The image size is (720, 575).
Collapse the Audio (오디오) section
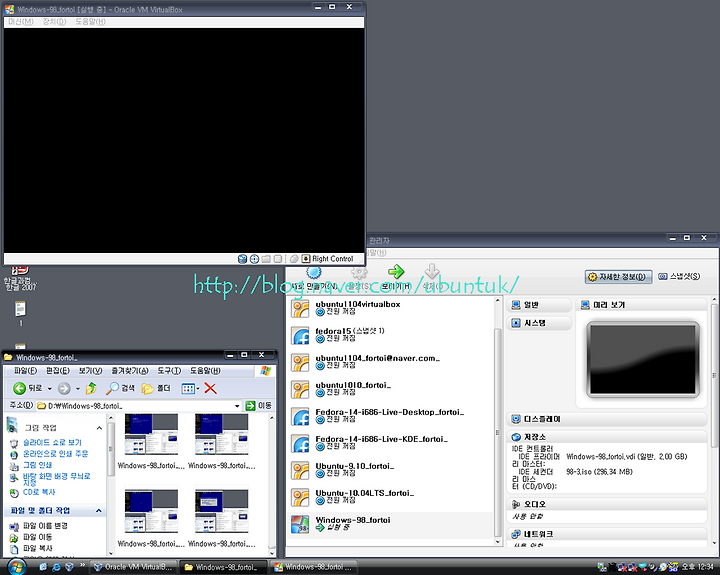pyautogui.click(x=607, y=504)
